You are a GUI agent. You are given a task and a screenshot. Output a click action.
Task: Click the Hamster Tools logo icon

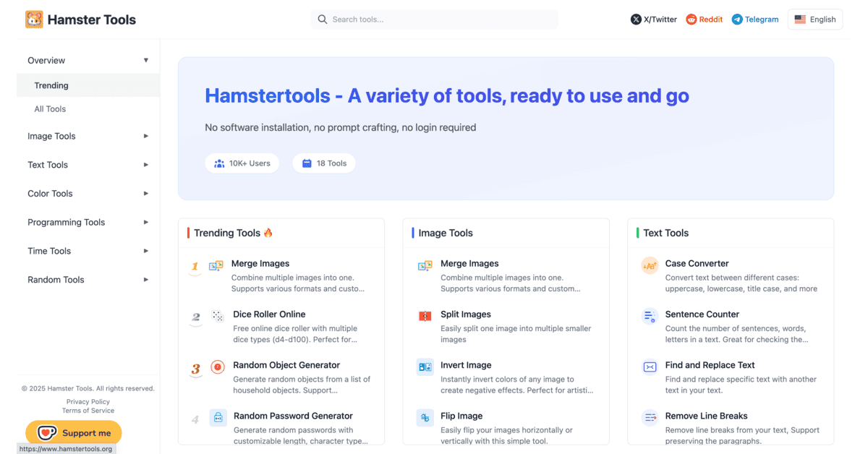[x=34, y=20]
